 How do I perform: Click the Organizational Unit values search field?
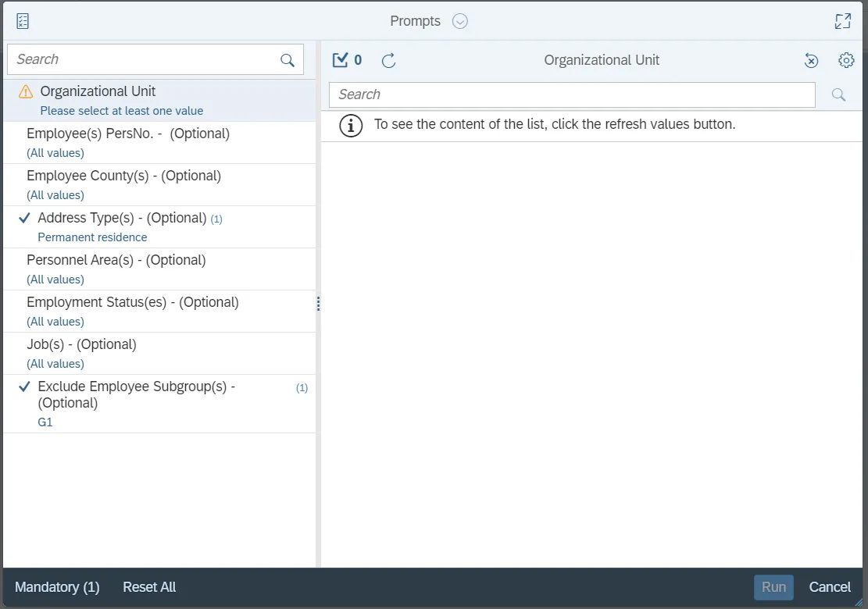click(x=572, y=94)
